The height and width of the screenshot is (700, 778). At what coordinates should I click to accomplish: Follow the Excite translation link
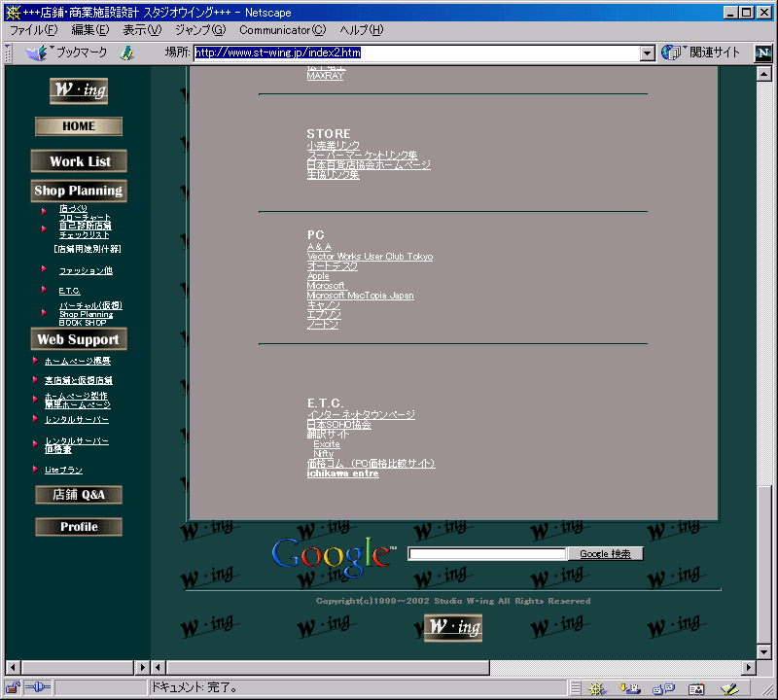click(327, 444)
